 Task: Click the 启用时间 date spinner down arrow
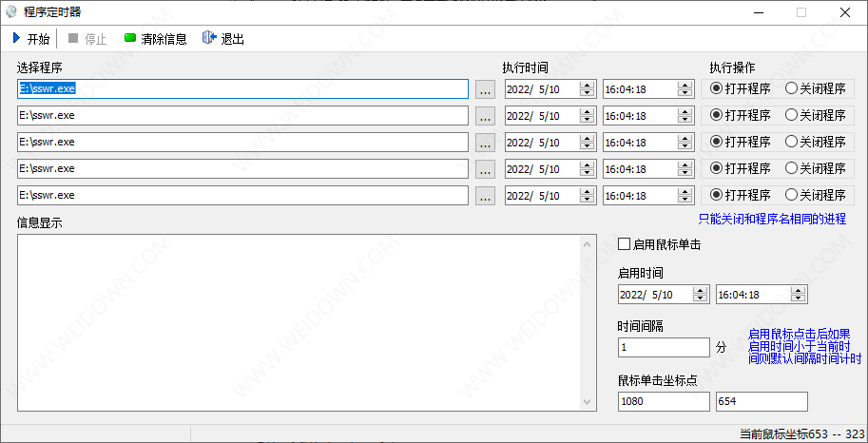coord(701,299)
